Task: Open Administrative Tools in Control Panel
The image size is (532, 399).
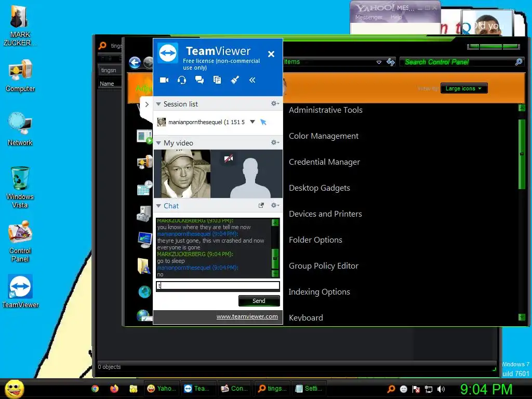Action: [x=325, y=110]
